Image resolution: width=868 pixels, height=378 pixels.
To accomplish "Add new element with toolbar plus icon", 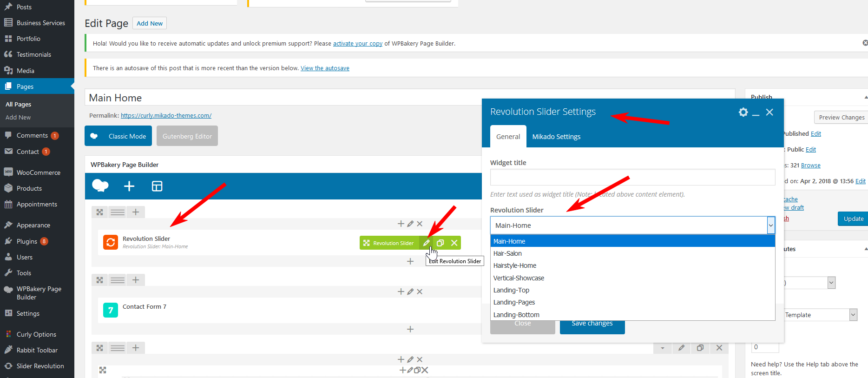I will tap(129, 186).
